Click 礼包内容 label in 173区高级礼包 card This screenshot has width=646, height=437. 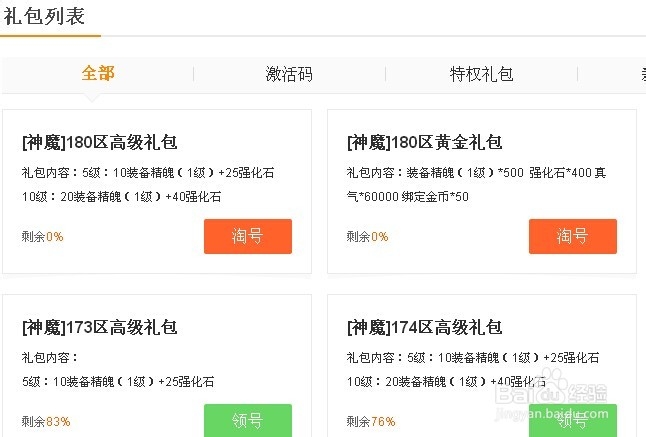[x=50, y=358]
